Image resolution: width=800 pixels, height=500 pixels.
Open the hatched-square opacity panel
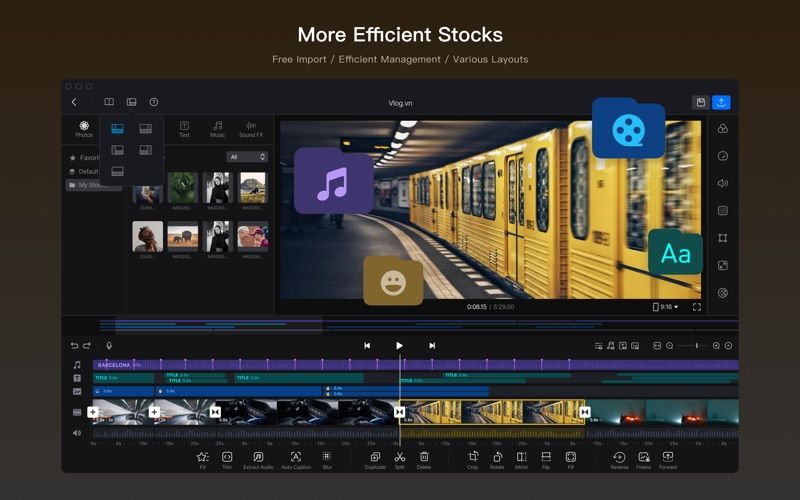(x=722, y=210)
